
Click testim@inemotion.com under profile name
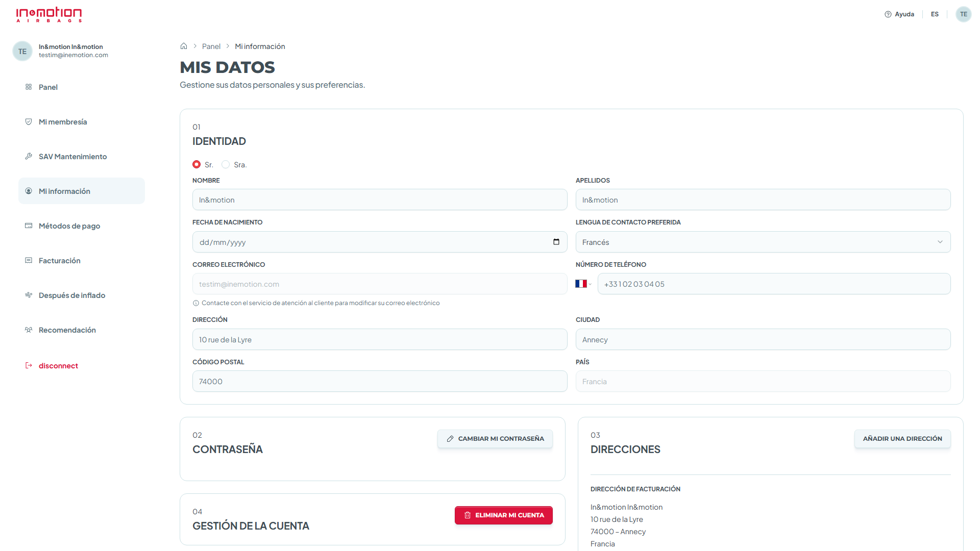(73, 55)
